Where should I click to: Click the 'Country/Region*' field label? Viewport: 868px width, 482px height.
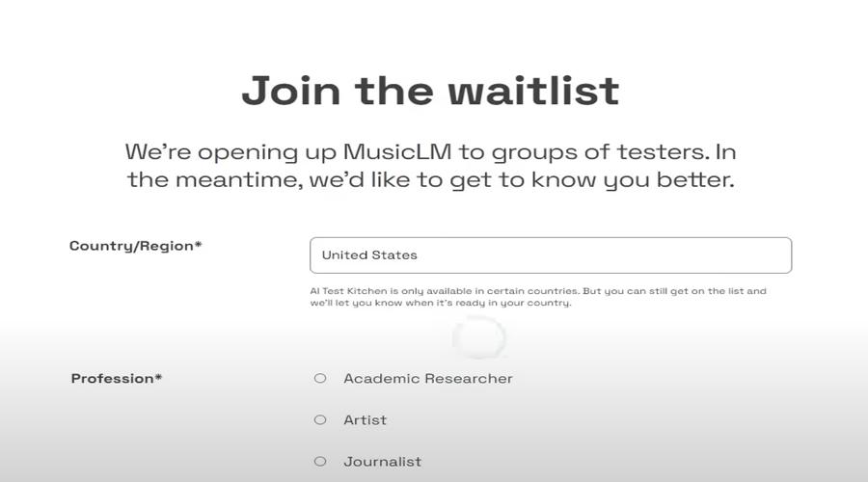point(135,246)
